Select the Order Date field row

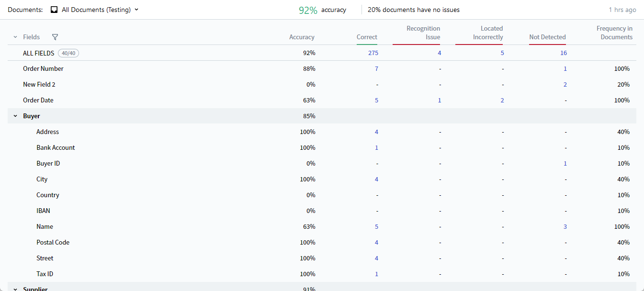pos(38,100)
